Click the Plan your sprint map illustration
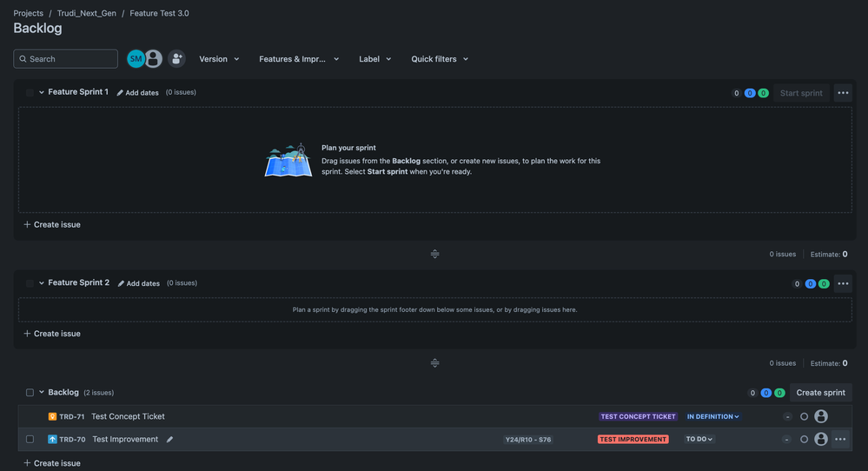Screen dimensions: 868x471 coord(288,160)
